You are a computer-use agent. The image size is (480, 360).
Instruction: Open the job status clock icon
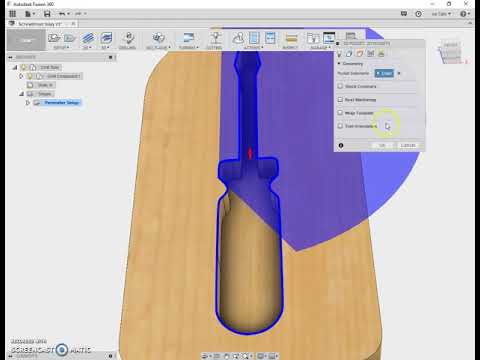pyautogui.click(x=418, y=14)
